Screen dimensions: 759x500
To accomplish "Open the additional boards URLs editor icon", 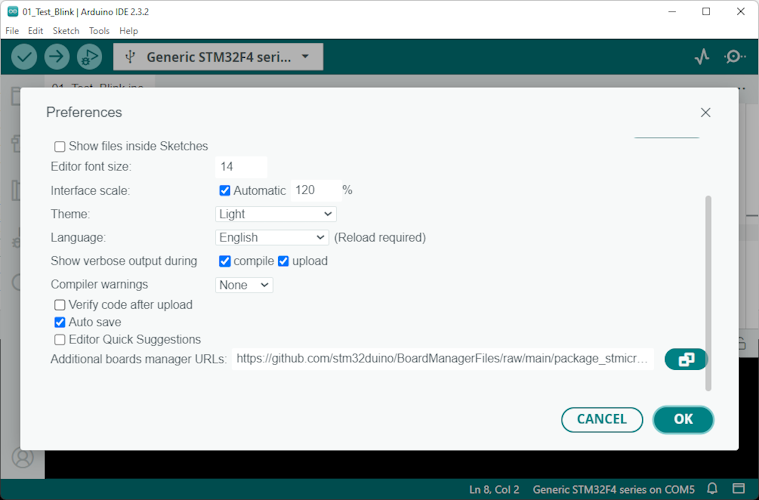I will pyautogui.click(x=686, y=359).
